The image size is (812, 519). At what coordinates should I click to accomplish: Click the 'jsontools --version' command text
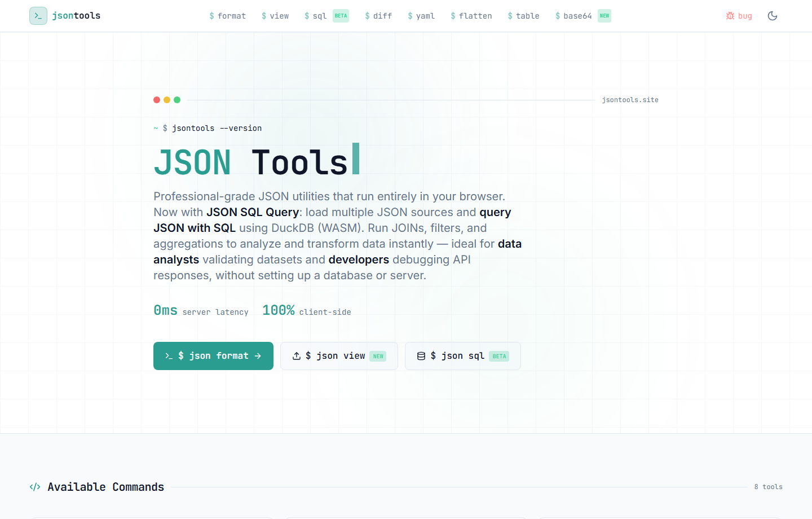pyautogui.click(x=217, y=128)
